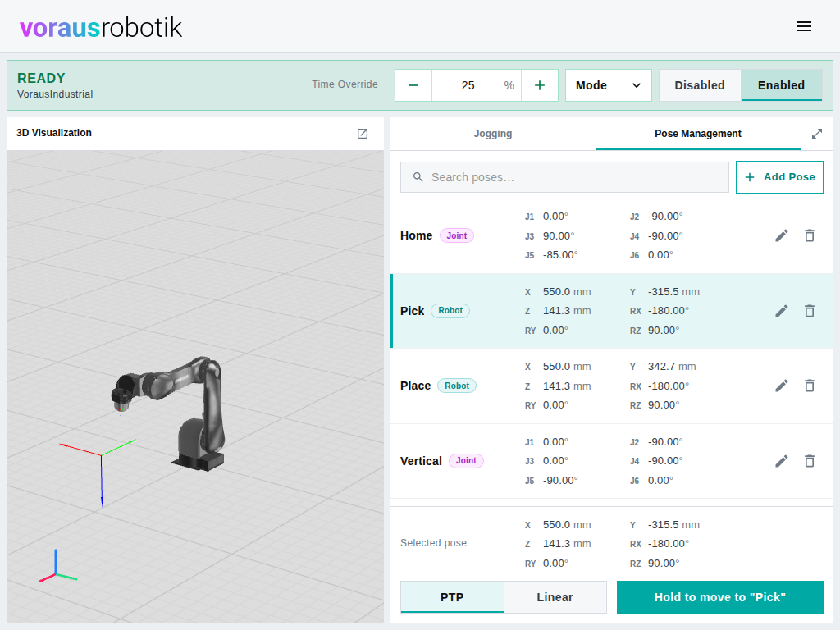Select PTP motion type
Image resolution: width=840 pixels, height=630 pixels.
(x=452, y=597)
